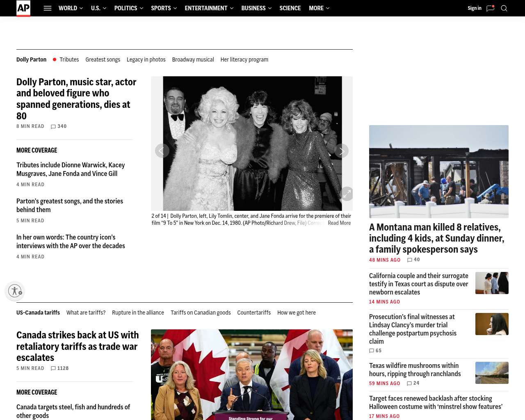
Task: Read Montana man killed 8 relatives story
Action: [436, 238]
